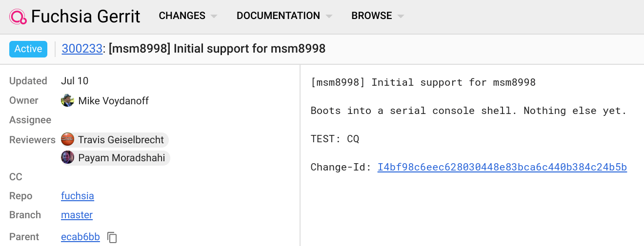
Task: Select the Payam Moradshahi reviewer chip
Action: pos(121,158)
